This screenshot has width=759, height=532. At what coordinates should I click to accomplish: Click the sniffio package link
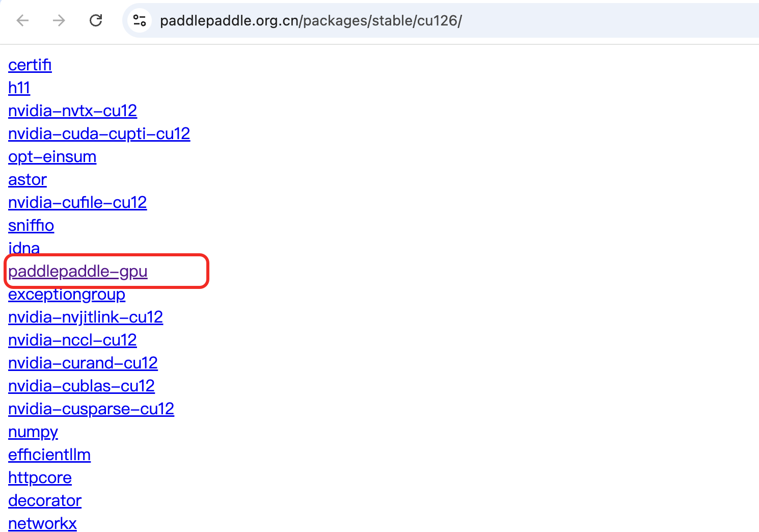tap(31, 226)
